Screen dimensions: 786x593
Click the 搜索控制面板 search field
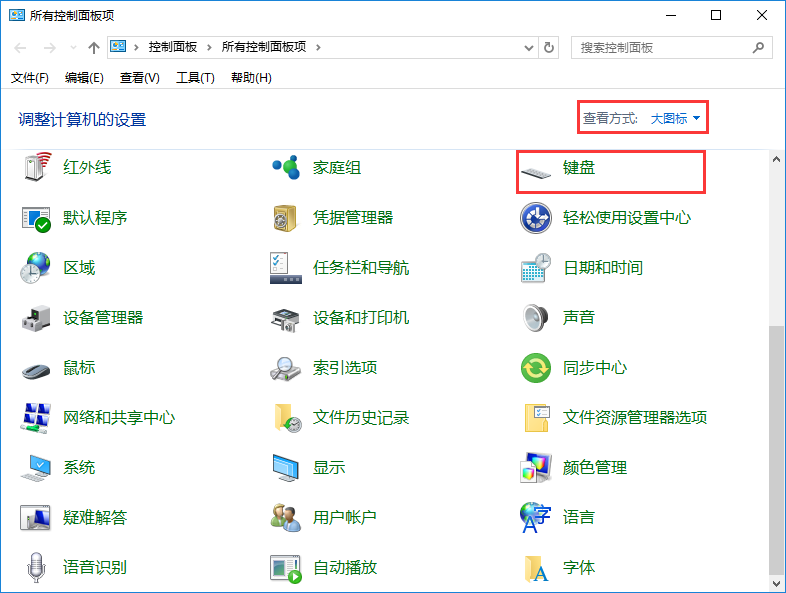[x=660, y=47]
